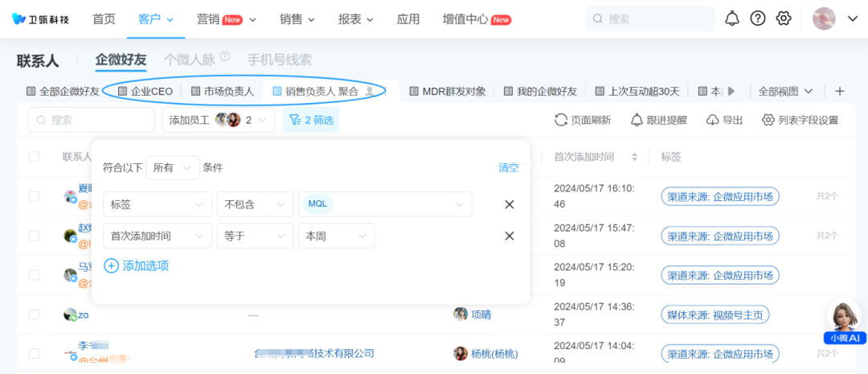Check the first contact row checkbox

tap(34, 195)
